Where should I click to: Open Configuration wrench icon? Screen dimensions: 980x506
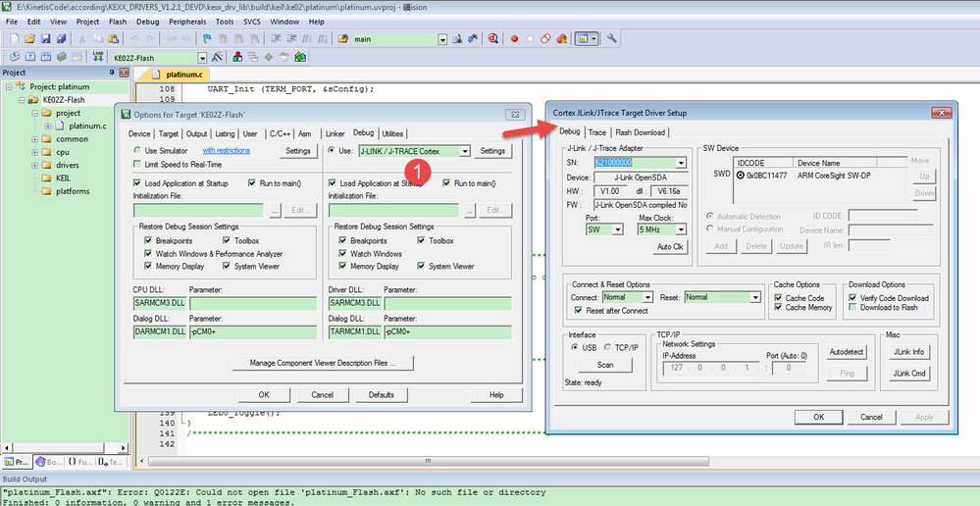click(x=612, y=38)
